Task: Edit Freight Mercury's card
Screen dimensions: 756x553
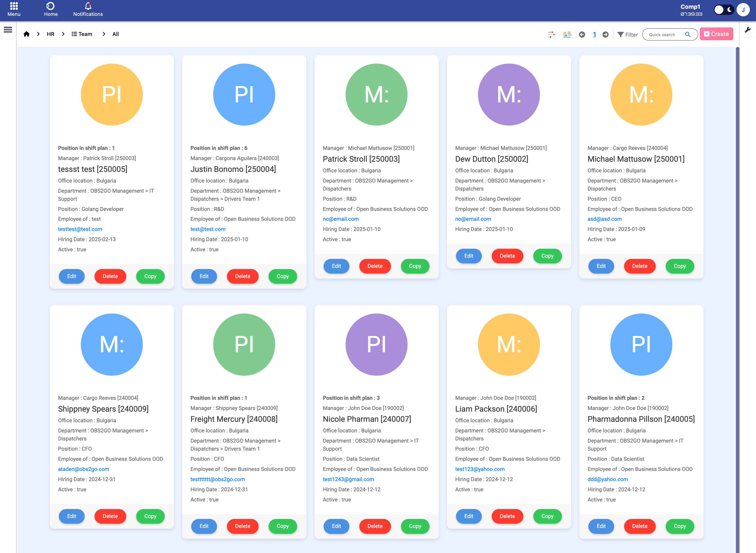Action: [204, 526]
